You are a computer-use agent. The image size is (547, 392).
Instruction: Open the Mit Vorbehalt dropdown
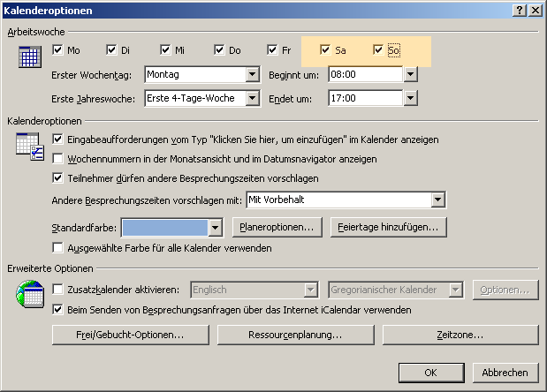tap(437, 200)
